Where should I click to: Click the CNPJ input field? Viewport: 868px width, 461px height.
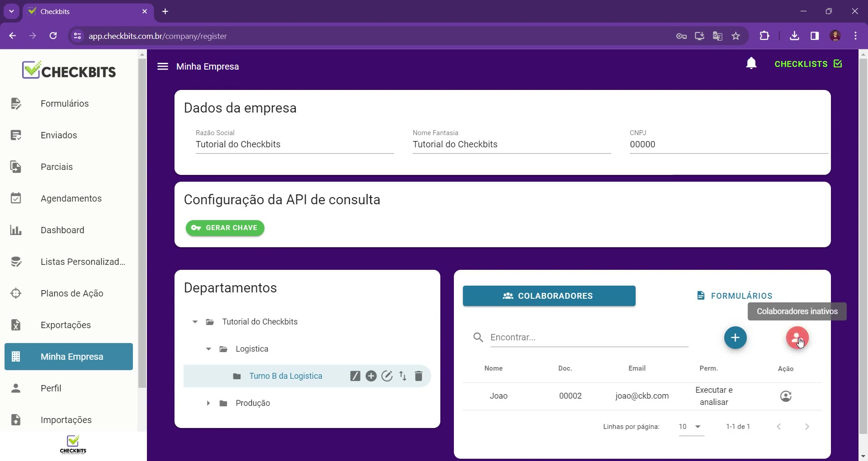tap(729, 145)
